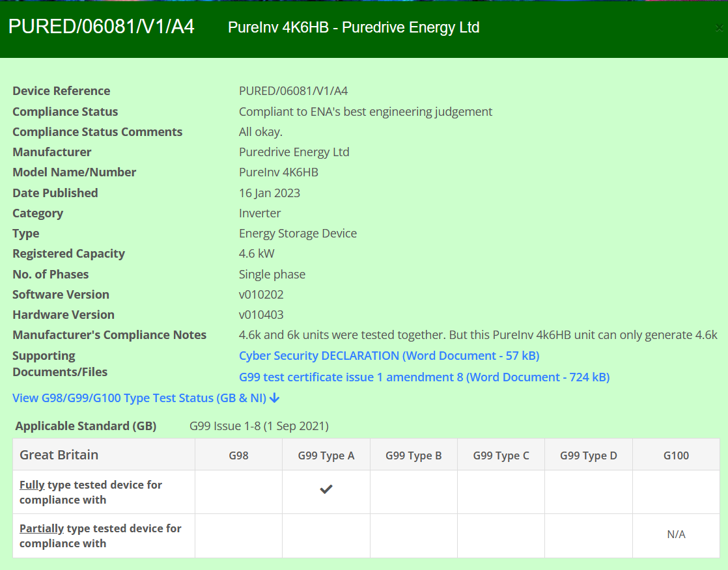Select the G98 column header

238,455
